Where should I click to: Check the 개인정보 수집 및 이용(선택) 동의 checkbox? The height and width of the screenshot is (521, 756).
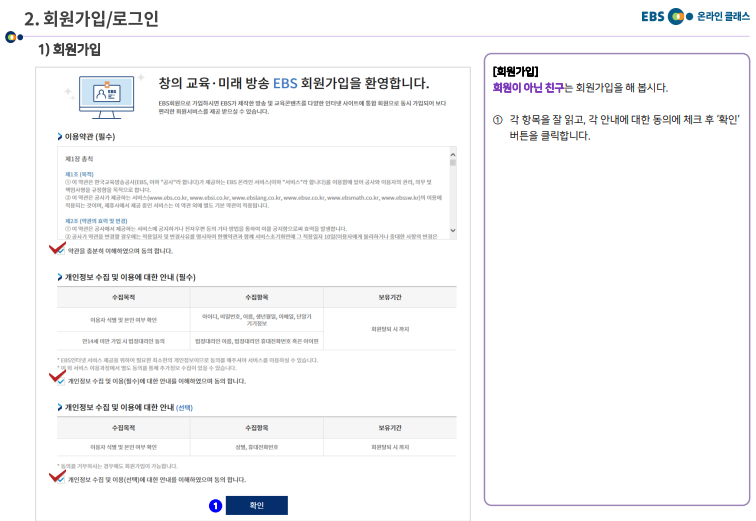click(61, 480)
